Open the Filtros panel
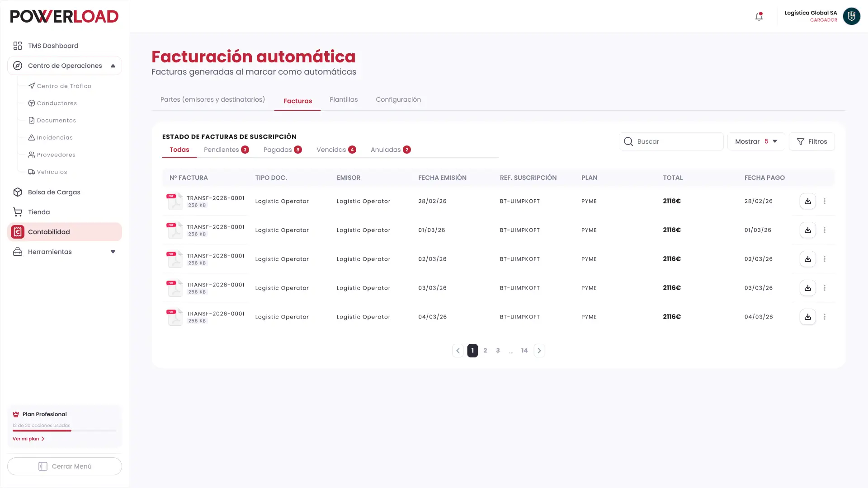 pyautogui.click(x=812, y=141)
